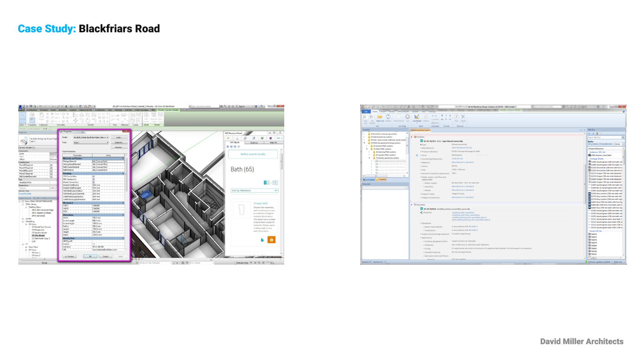Screen dimensions: 644x361
Task: Click the Revit help question-mark icon
Action: (262, 106)
